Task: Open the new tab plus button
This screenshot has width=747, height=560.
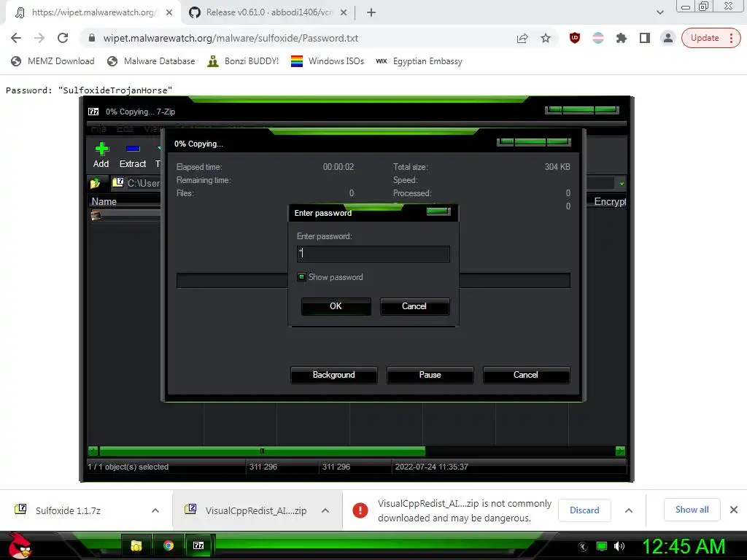Action: coord(371,13)
